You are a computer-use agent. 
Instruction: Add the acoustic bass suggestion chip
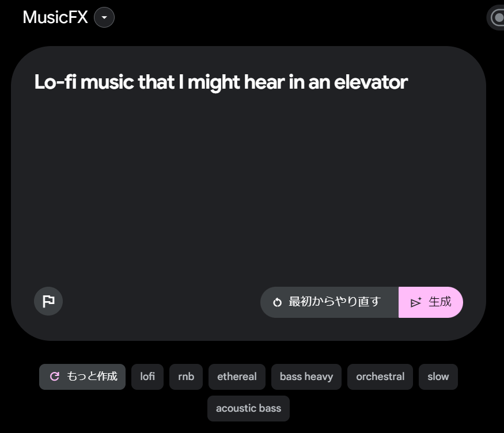[x=248, y=409]
